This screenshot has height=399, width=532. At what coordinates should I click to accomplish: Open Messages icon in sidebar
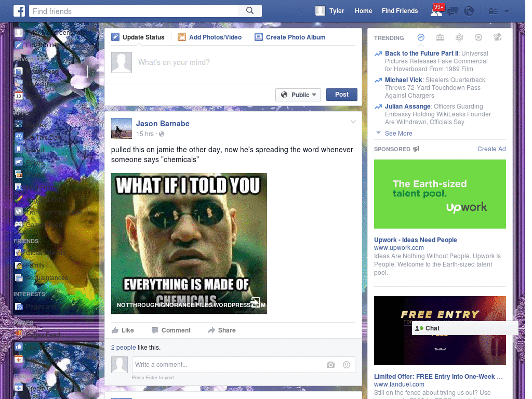point(19,83)
